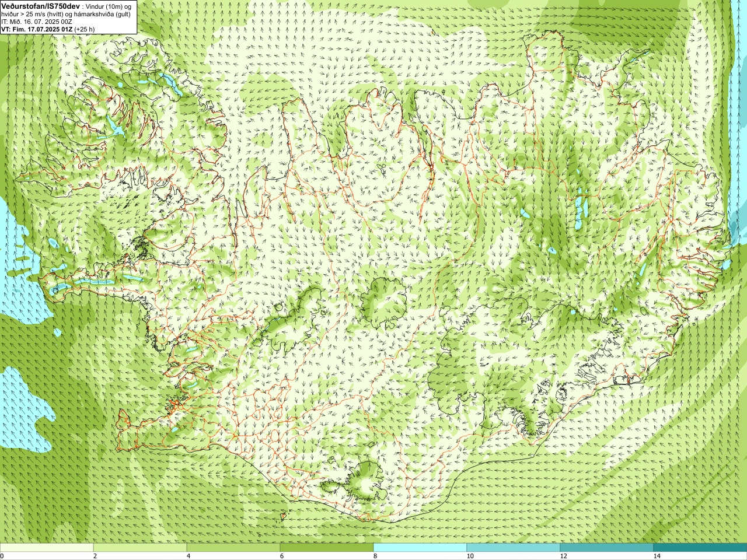
Task: Click the scale label '2'
Action: tap(95, 556)
